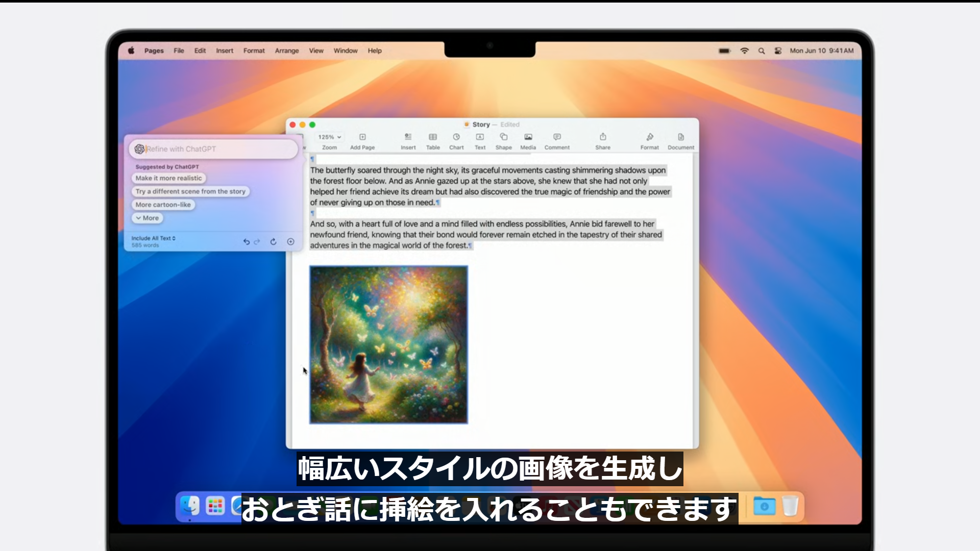Toggle the Format sidebar button
980x551 pixels.
tap(649, 137)
